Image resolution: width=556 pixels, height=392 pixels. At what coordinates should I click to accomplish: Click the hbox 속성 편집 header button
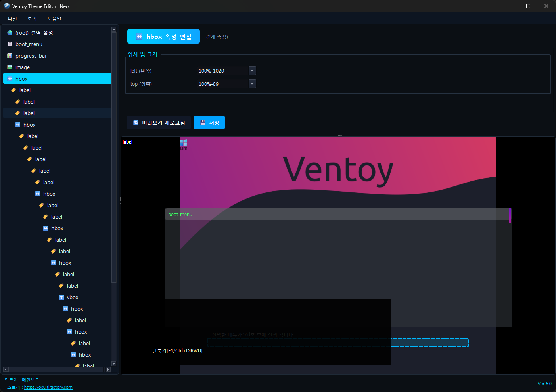[x=163, y=37]
